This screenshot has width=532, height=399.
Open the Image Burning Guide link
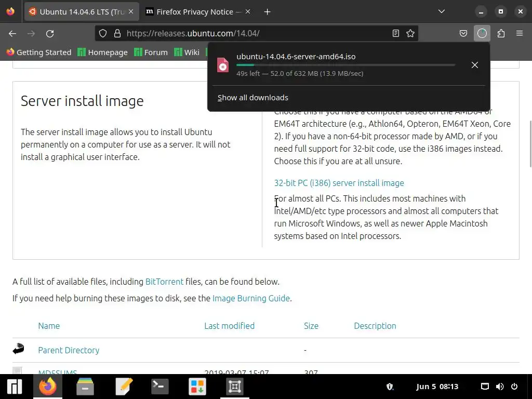tap(251, 298)
